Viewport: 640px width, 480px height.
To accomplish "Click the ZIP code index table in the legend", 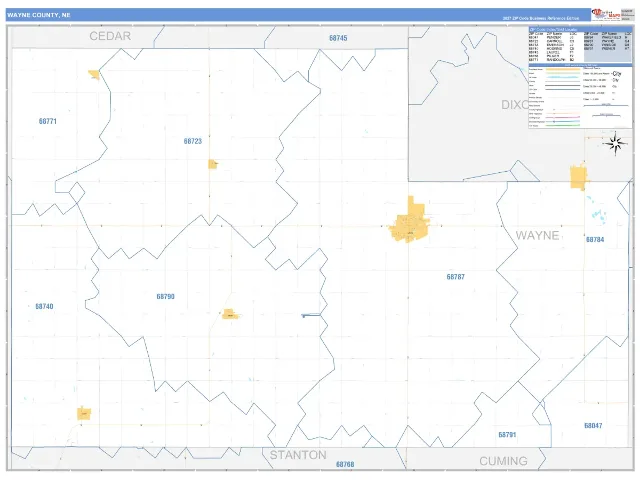I will 580,45.
